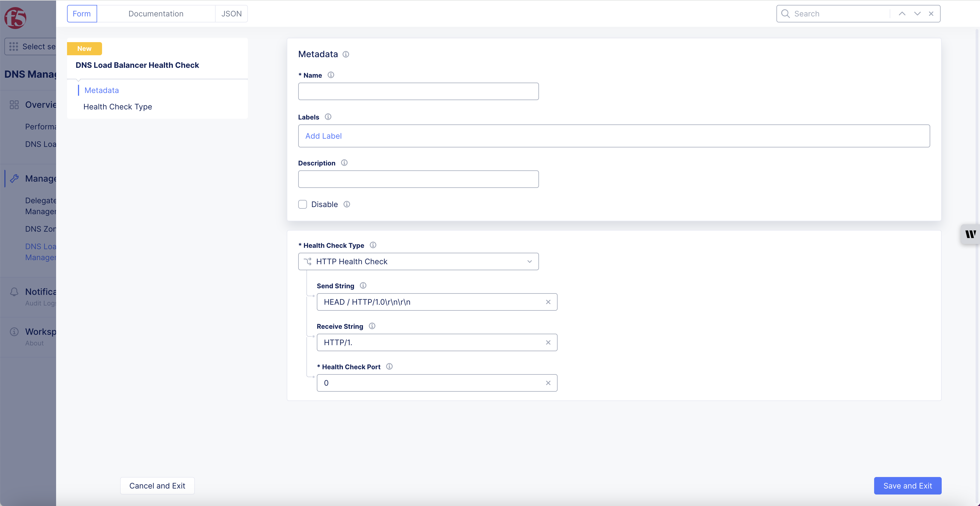Select the Manage wrench icon in sidebar
Viewport: 980px width, 506px height.
coord(15,178)
